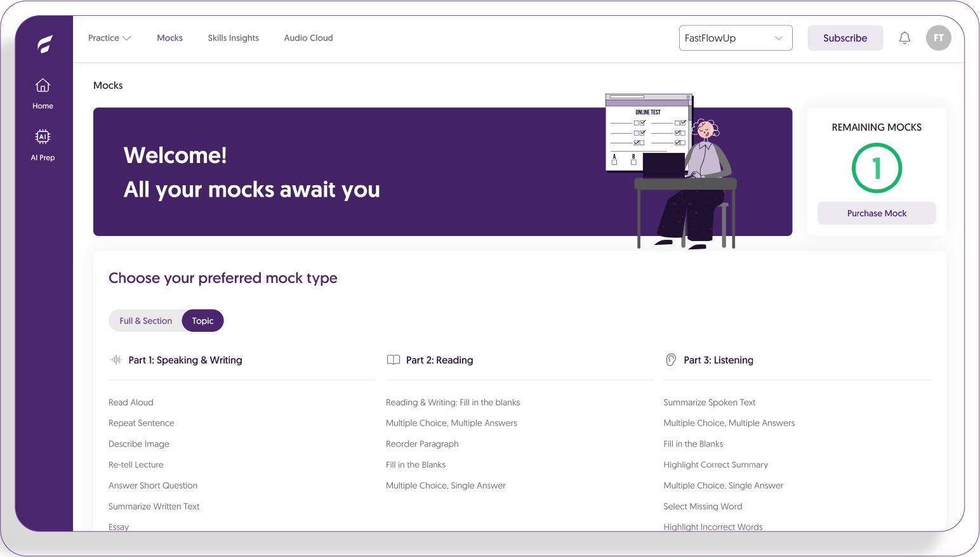Click the Reading book icon
Screen dimensions: 980x557
(394, 360)
